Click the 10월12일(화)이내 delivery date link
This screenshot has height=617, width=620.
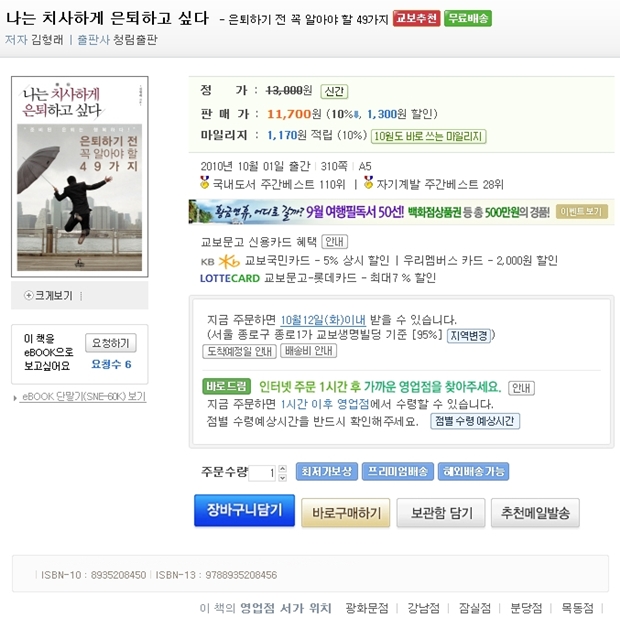323,320
